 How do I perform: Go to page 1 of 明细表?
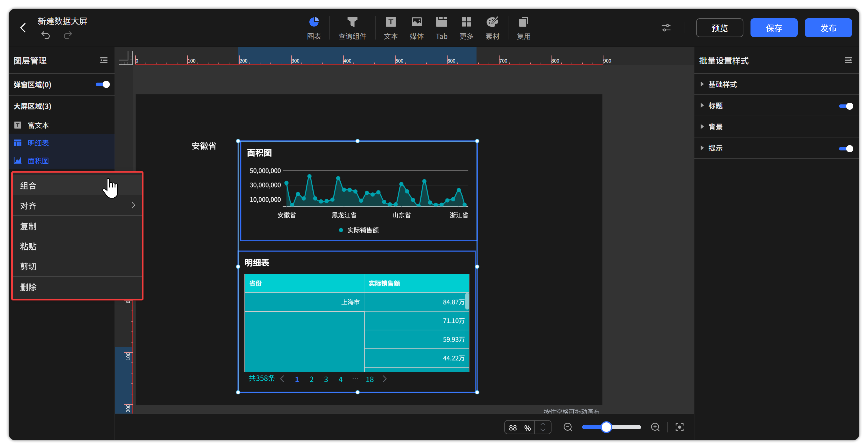click(297, 379)
